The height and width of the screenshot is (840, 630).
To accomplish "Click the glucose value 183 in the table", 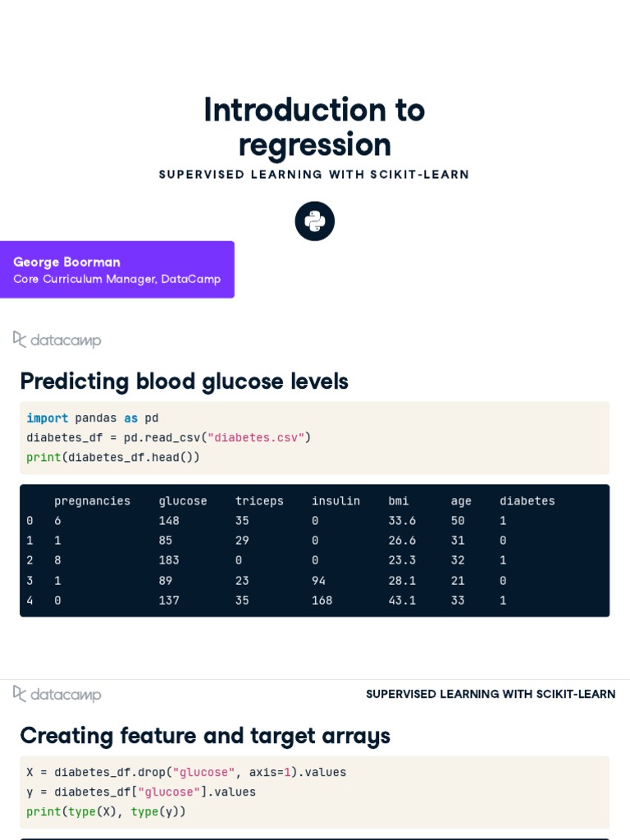I will (x=169, y=560).
